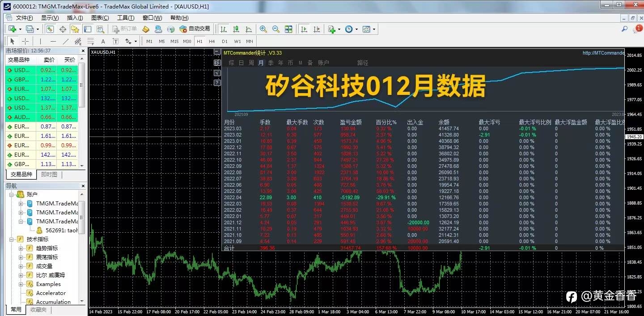Image resolution: width=644 pixels, height=316 pixels.
Task: Toggle 自动交易 auto trading
Action: tap(195, 29)
